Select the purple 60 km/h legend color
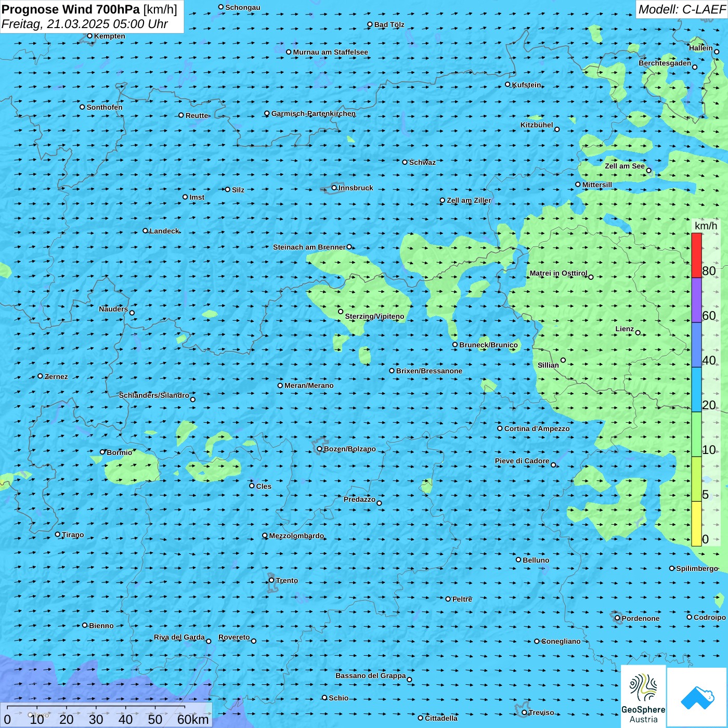This screenshot has height=728, width=728. (x=696, y=300)
